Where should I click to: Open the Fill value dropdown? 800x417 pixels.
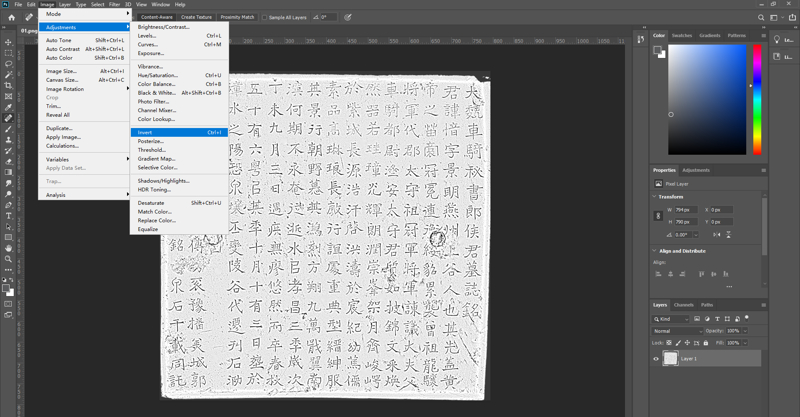[x=745, y=343]
